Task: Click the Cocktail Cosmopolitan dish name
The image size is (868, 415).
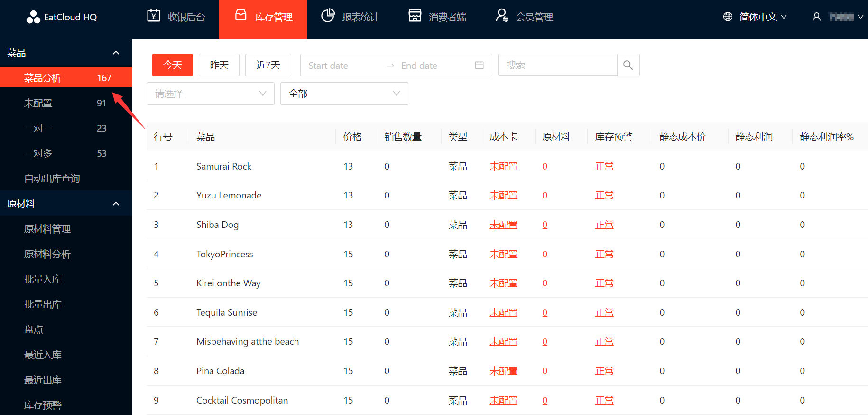Action: coord(242,400)
